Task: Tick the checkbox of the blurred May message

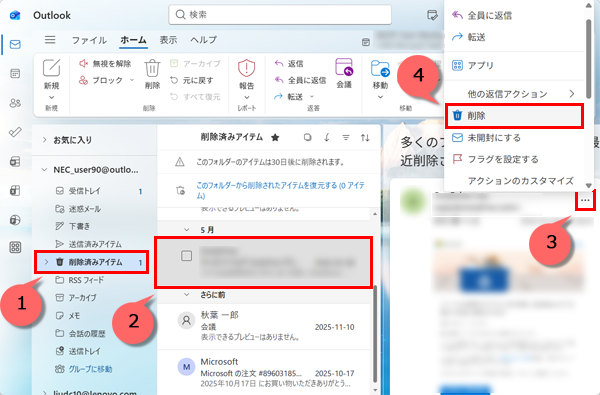Action: tap(186, 256)
